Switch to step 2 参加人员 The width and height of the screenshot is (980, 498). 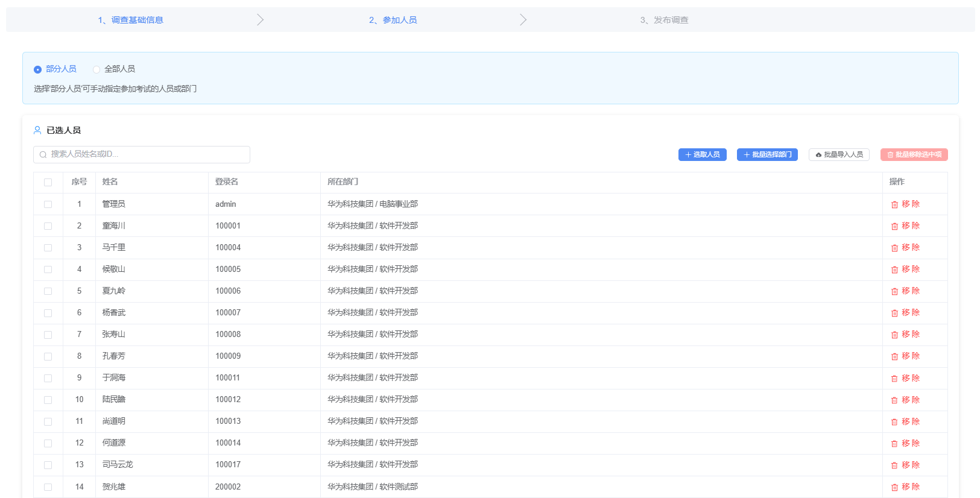tap(393, 20)
